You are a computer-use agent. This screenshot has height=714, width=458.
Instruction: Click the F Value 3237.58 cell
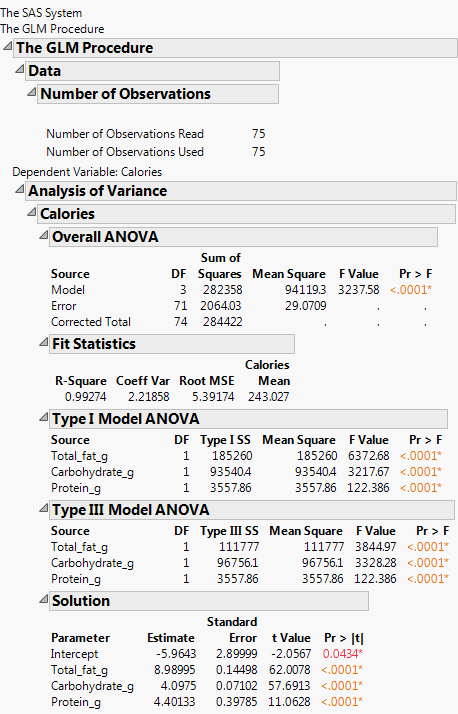(x=358, y=290)
